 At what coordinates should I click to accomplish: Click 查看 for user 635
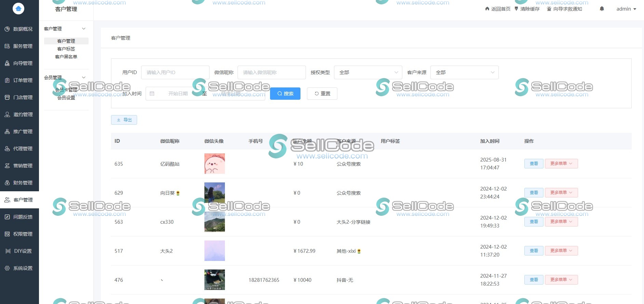click(x=534, y=164)
